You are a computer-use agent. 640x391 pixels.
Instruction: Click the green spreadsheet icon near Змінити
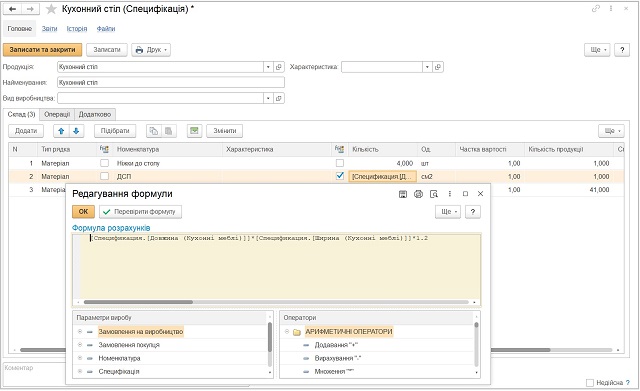(194, 131)
